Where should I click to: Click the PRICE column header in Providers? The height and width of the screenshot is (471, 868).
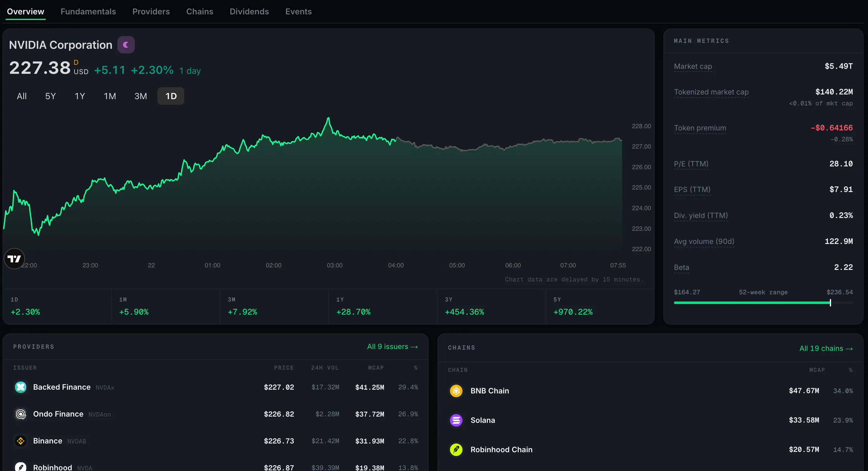tap(284, 368)
